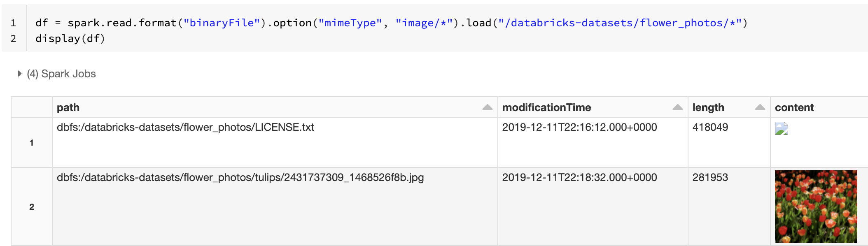Screen dimensions: 868x246
Task: Click the content column header
Action: [794, 107]
